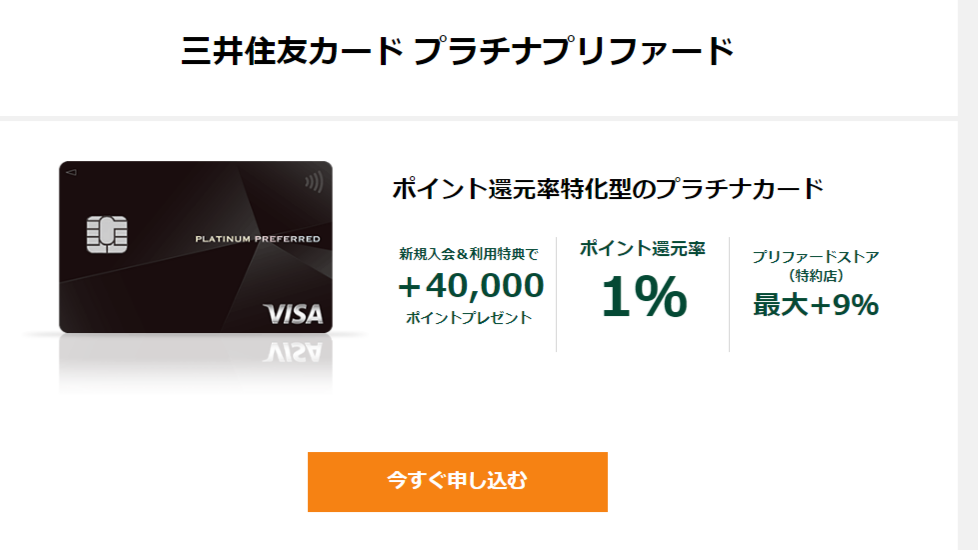Screen dimensions: 978x550
Task: Click the large 1% rate figure
Action: pos(644,297)
